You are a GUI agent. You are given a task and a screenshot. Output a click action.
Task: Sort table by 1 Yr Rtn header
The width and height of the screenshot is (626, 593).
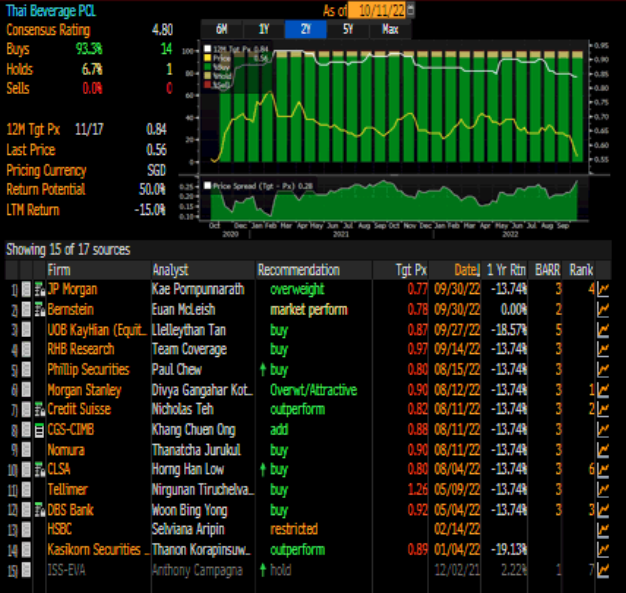pos(506,270)
